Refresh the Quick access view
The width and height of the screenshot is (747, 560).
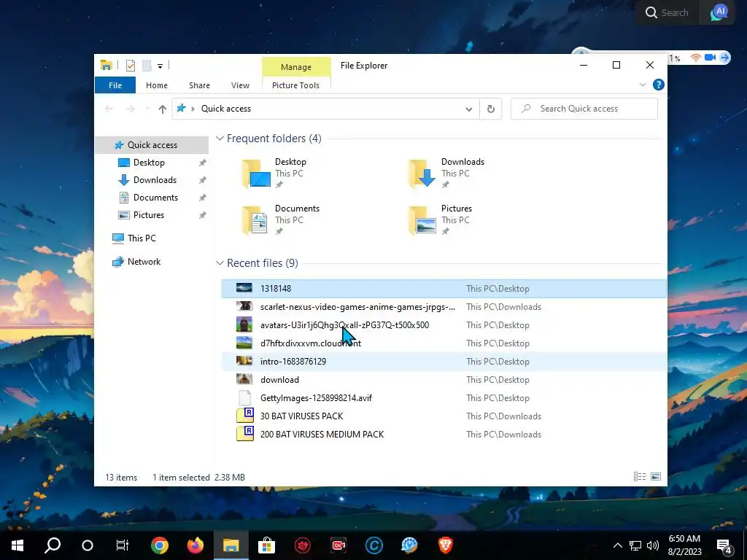[x=491, y=109]
